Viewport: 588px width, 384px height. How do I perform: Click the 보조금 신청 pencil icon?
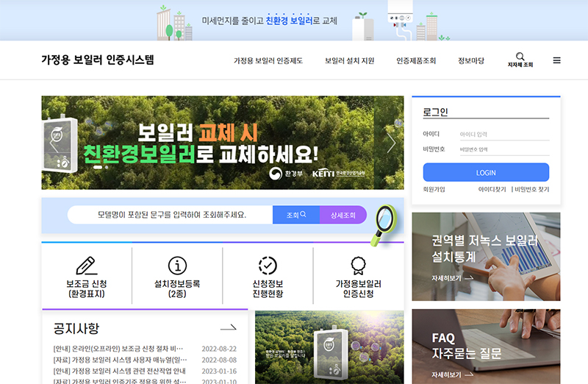coord(87,265)
